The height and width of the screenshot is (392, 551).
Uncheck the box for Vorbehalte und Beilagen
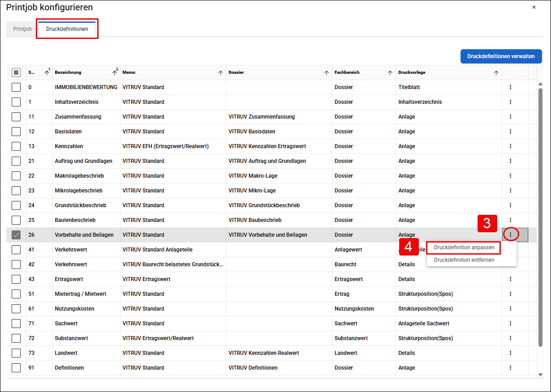(x=16, y=235)
